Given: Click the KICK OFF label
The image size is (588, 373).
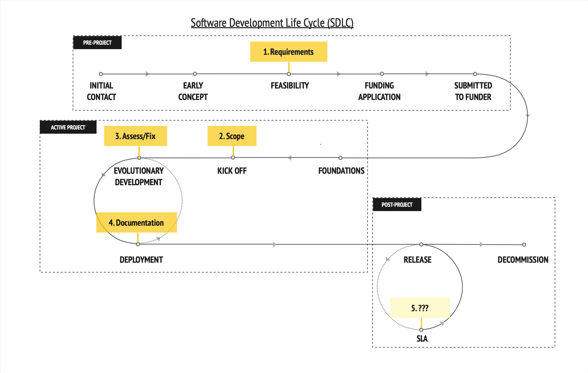Looking at the screenshot, I should click(232, 171).
